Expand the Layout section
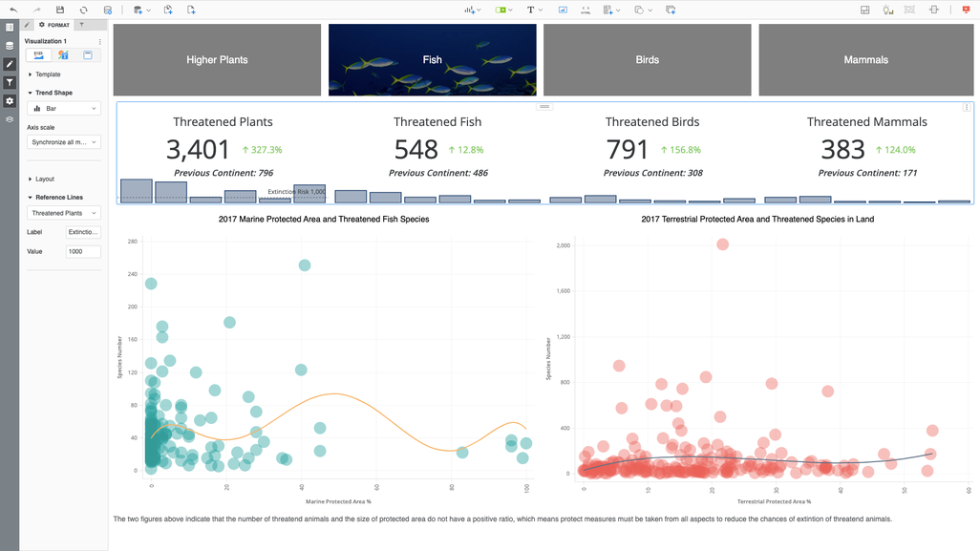Viewport: 980px width, 551px height. pyautogui.click(x=44, y=179)
